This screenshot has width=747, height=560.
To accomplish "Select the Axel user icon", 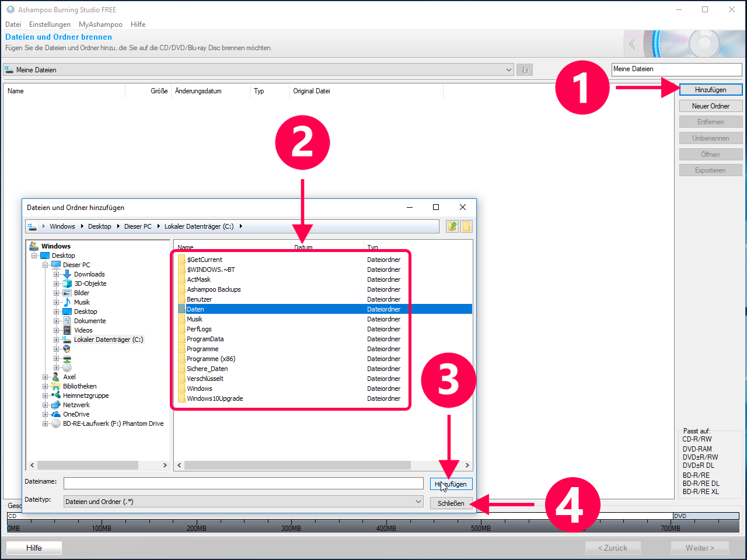I will 56,377.
